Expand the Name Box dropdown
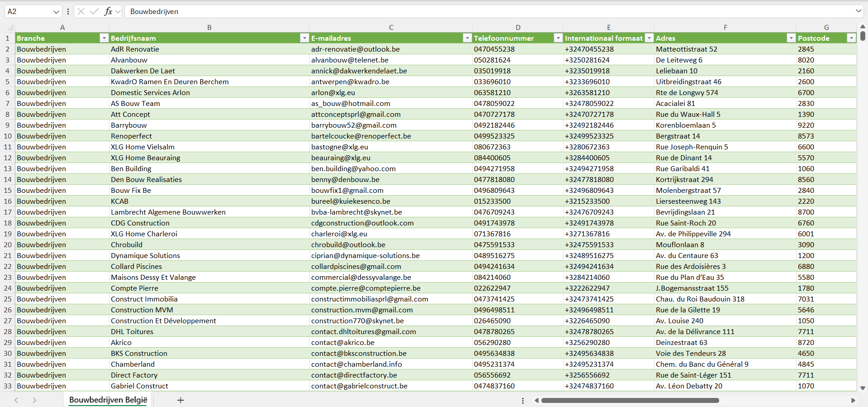Viewport: 868px width, 407px height. tap(56, 12)
